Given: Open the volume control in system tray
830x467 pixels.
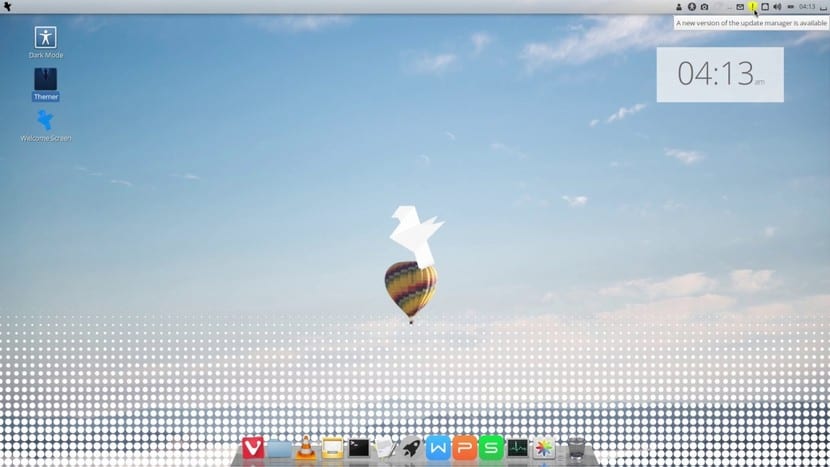Looking at the screenshot, I should click(x=777, y=7).
